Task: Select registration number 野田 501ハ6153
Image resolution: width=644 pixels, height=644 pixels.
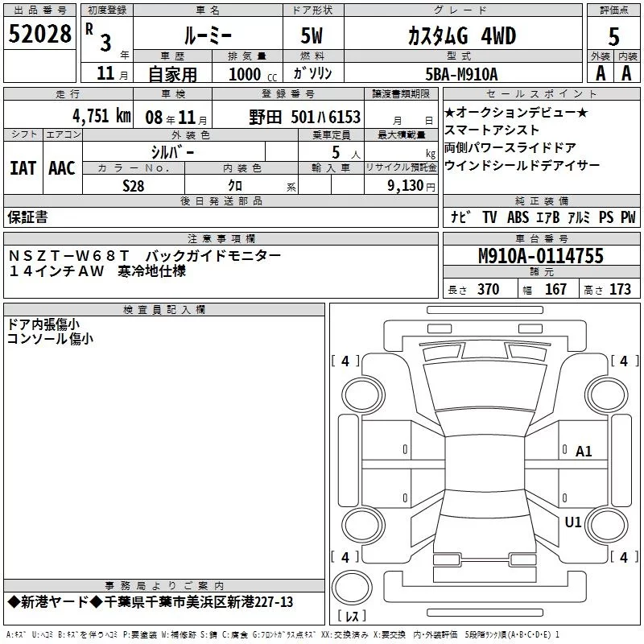Action: pos(305,117)
